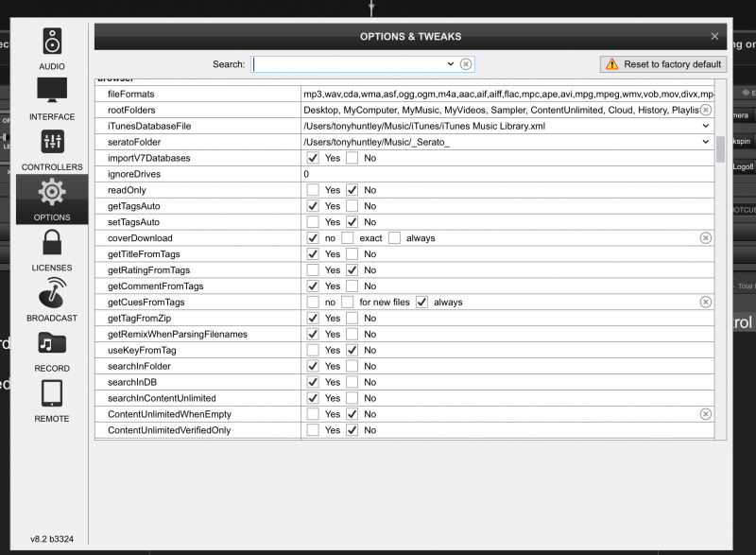This screenshot has width=756, height=555.
Task: Check No for getTitleFromTags
Action: click(352, 254)
